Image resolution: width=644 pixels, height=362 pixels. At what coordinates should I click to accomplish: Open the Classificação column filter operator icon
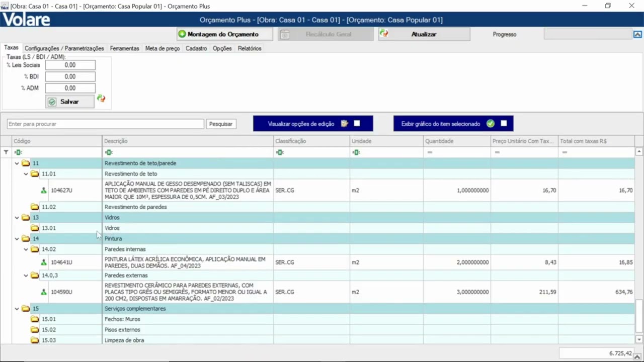point(280,152)
